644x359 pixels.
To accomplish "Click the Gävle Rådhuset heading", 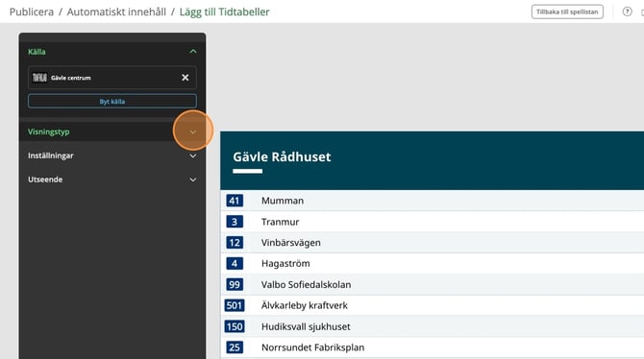I will (x=282, y=156).
